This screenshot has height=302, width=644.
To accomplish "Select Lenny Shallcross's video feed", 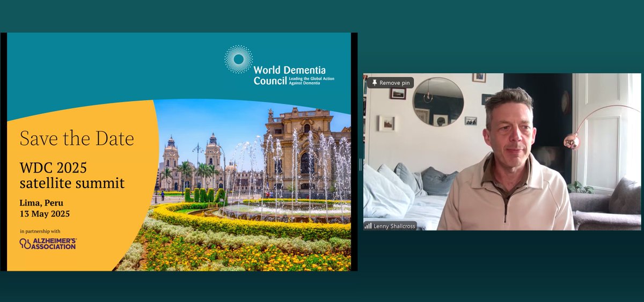I will point(502,152).
